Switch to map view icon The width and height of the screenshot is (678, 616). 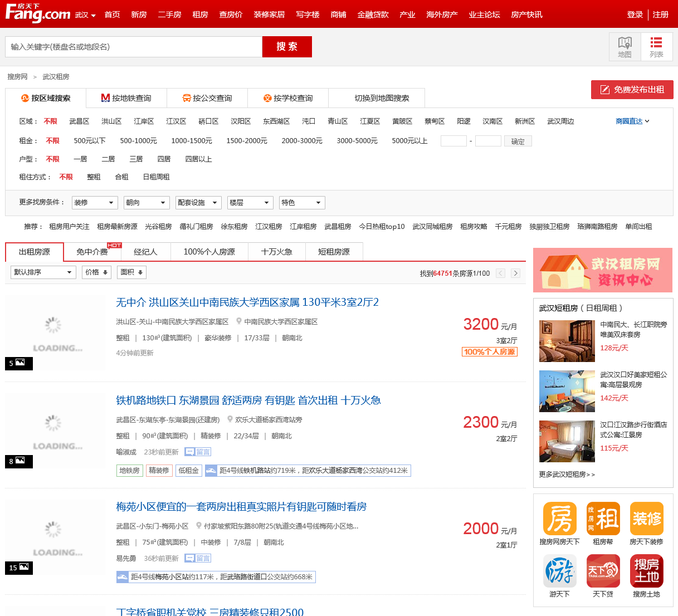pyautogui.click(x=625, y=47)
